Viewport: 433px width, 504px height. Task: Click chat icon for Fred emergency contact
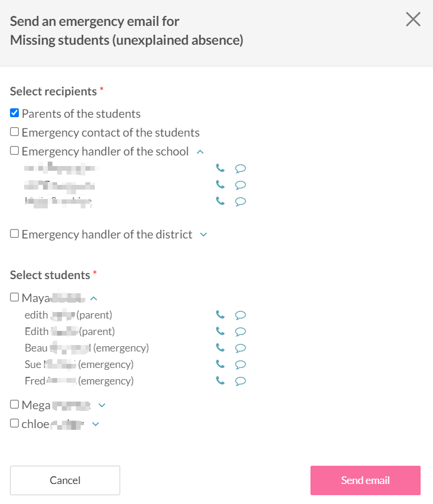(240, 381)
